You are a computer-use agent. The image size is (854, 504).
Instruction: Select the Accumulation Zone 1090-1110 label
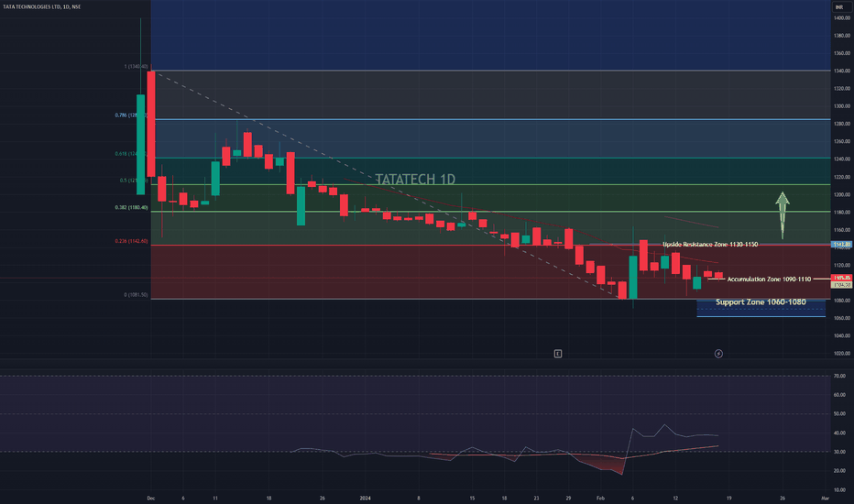[769, 279]
